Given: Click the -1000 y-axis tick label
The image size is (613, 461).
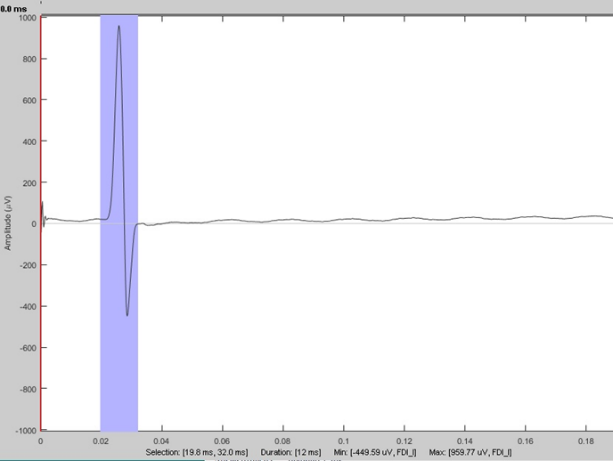Looking at the screenshot, I should (26, 431).
